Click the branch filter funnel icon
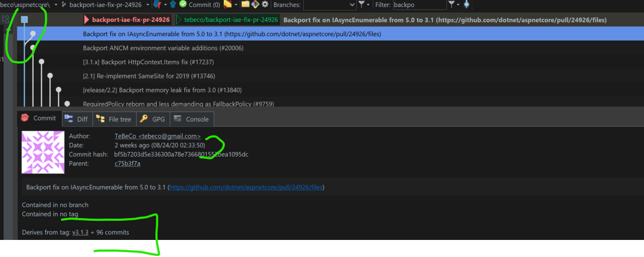Screen dimensions: 644x257 (x=362, y=4)
